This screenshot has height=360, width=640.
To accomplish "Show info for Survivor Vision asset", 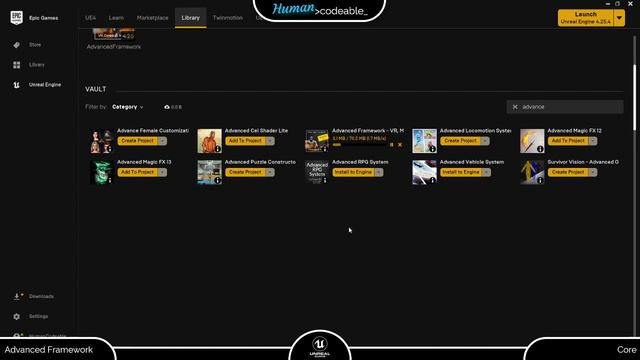I will point(540,180).
